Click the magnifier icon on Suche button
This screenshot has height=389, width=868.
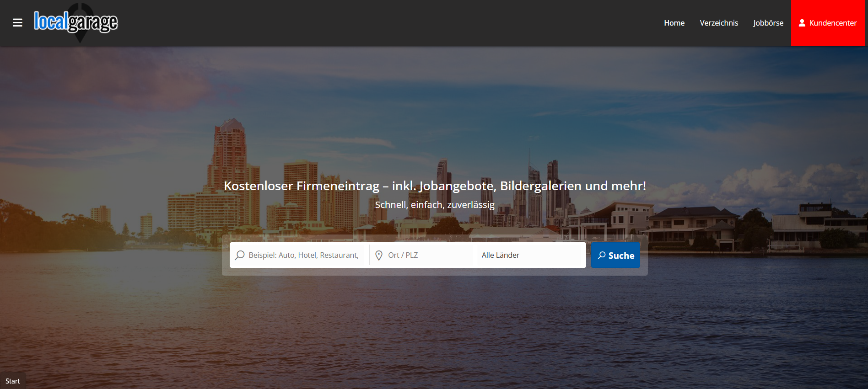pos(602,255)
